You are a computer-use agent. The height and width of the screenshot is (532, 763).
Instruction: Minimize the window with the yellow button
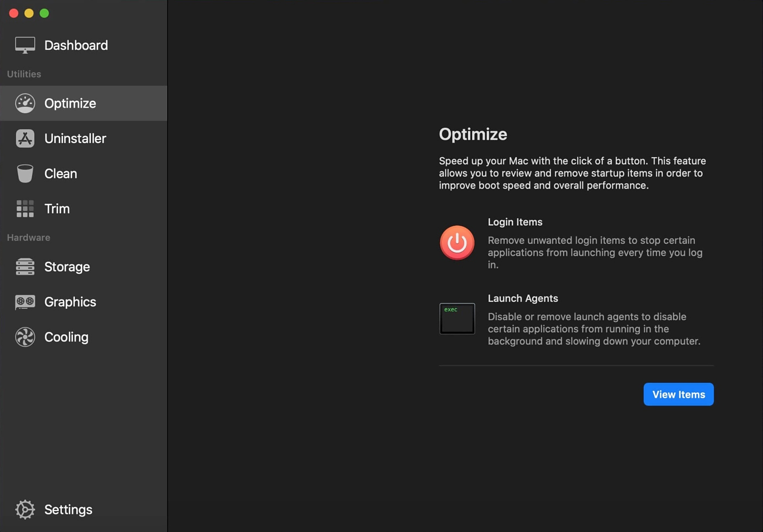pyautogui.click(x=29, y=13)
